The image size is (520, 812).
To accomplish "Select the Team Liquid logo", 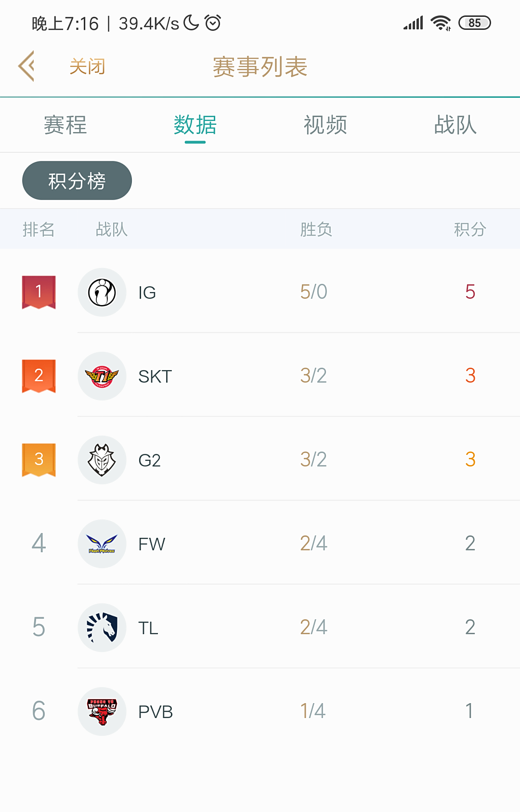I will (x=102, y=627).
